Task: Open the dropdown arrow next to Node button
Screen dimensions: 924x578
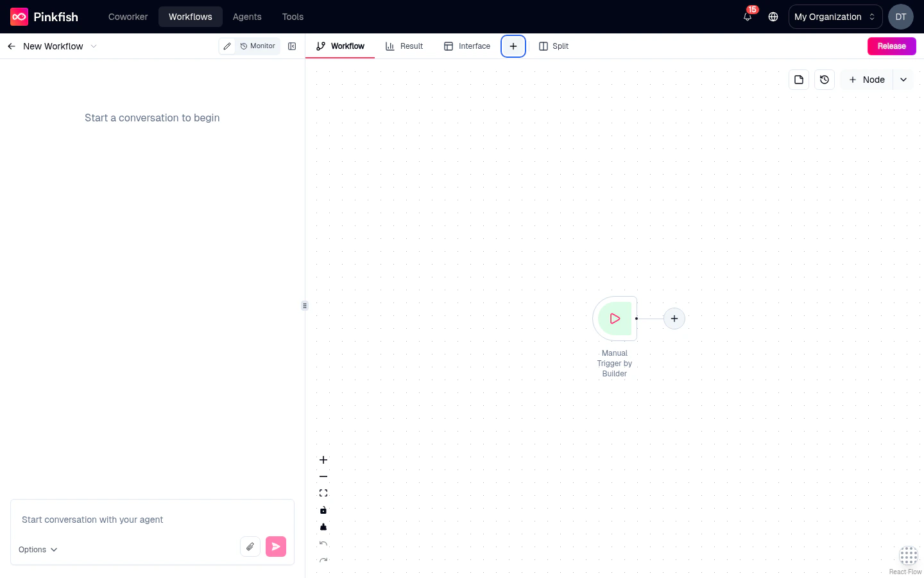Action: pos(903,80)
